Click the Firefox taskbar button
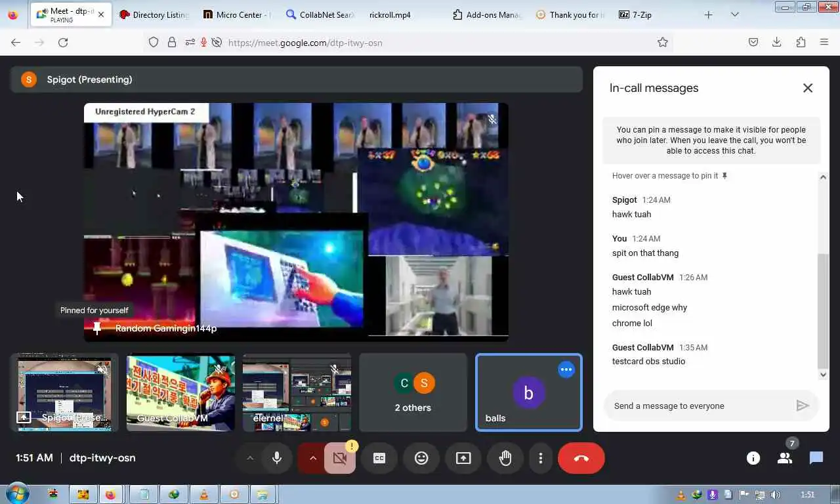Viewport: 840px width, 504px height. 111,495
